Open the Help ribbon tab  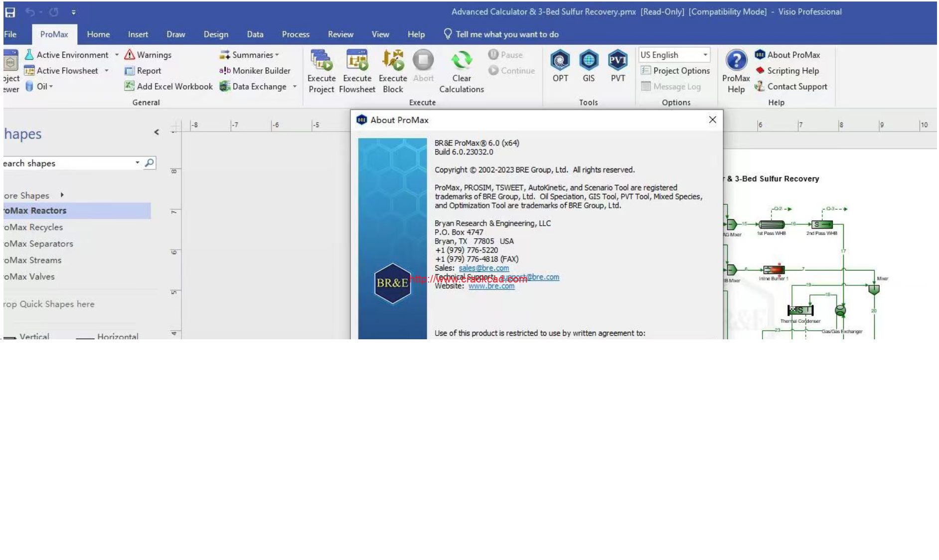point(416,34)
